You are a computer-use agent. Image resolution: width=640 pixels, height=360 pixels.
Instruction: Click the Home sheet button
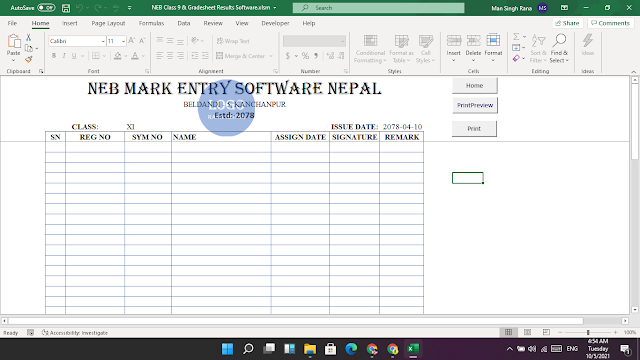coord(474,85)
